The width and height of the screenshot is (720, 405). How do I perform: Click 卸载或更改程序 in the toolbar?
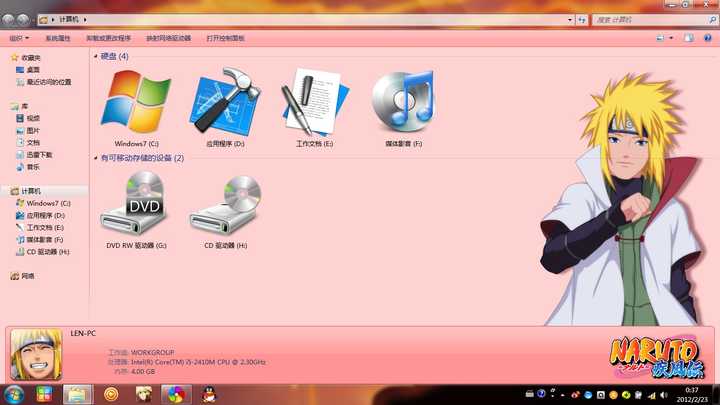[x=108, y=38]
